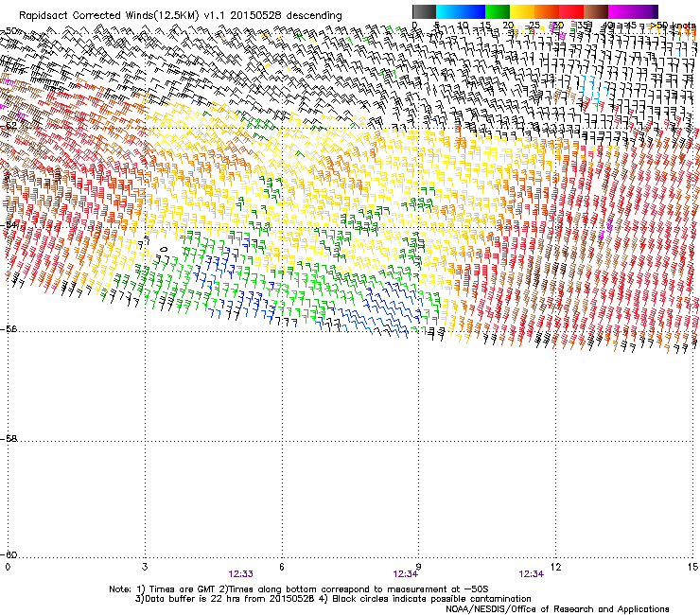
Task: Click the '20' knots label under the color bar
Action: point(508,26)
